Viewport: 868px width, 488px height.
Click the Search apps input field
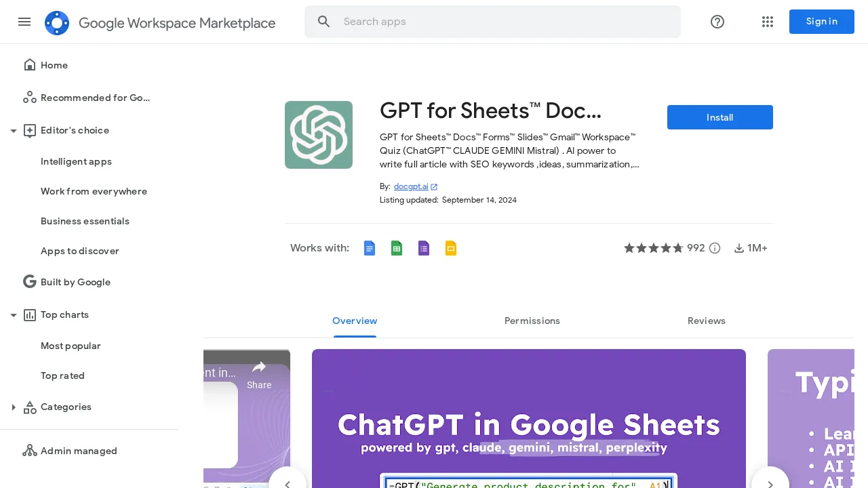[x=509, y=22]
